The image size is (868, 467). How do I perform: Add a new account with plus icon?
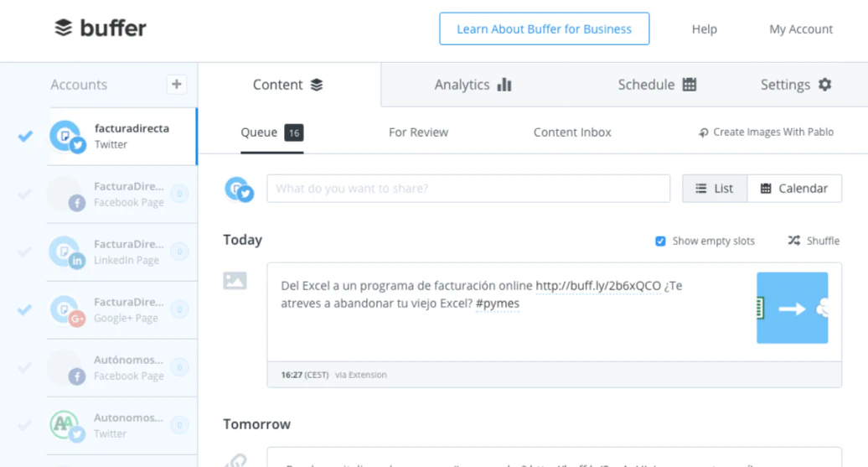click(176, 84)
